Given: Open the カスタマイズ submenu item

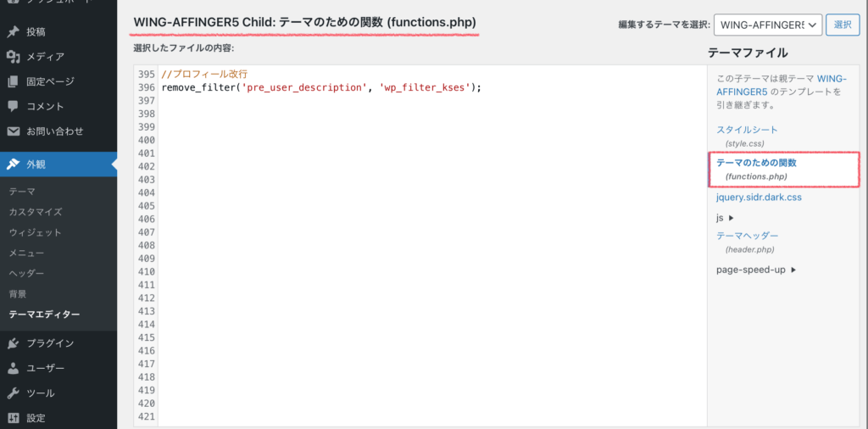Looking at the screenshot, I should coord(36,212).
